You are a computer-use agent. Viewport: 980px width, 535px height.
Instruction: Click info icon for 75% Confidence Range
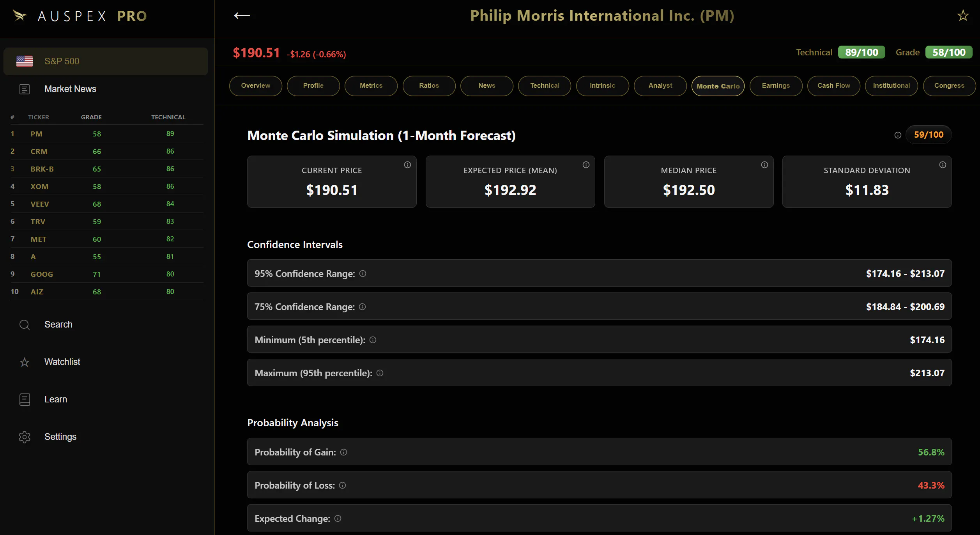362,307
